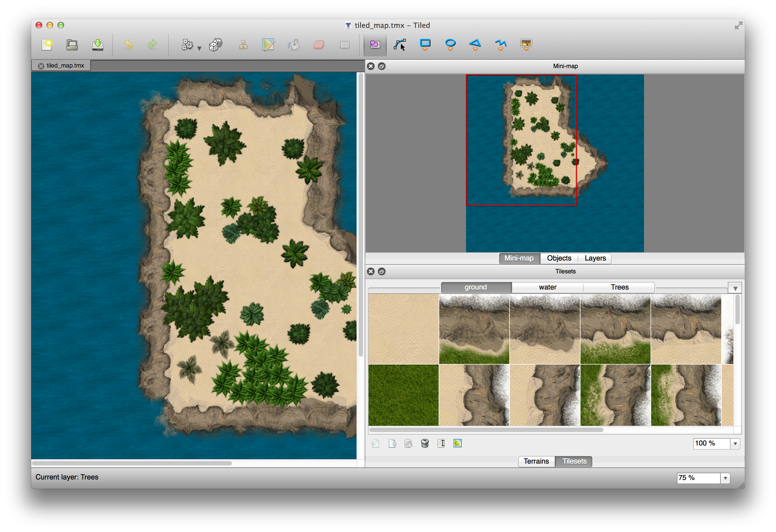Pick the Eraser tool
The height and width of the screenshot is (532, 776).
coord(319,44)
